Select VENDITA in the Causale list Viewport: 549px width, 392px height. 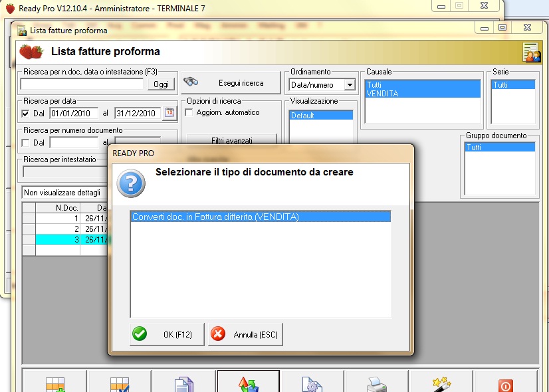[423, 94]
